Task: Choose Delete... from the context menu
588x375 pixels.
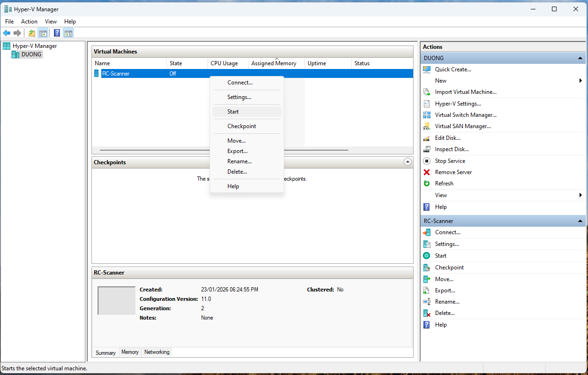Action: tap(247, 172)
